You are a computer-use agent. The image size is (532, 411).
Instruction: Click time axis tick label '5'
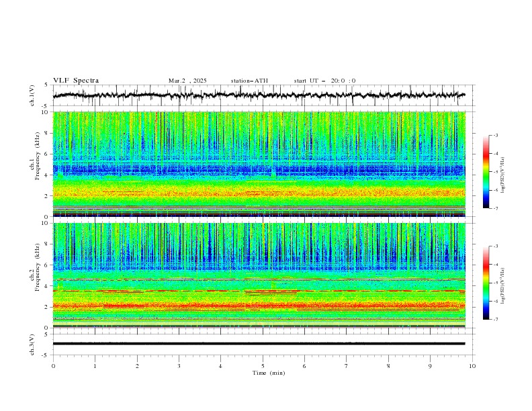263,366
